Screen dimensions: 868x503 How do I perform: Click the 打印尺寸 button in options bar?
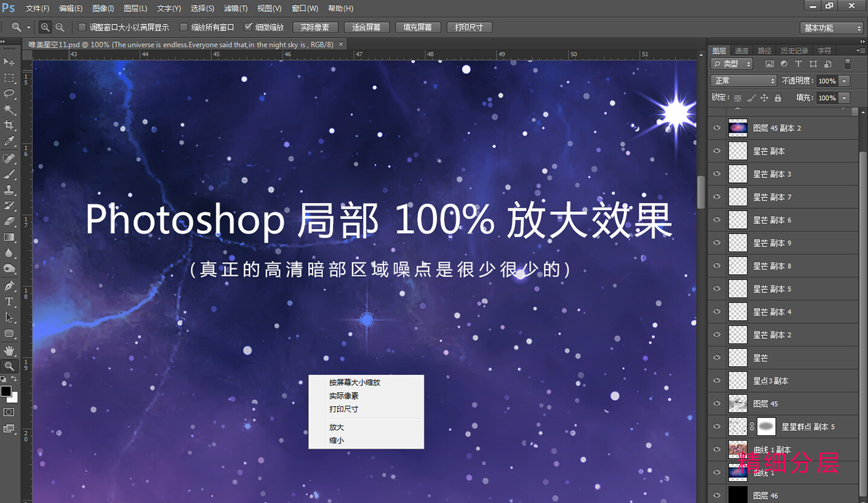click(469, 28)
